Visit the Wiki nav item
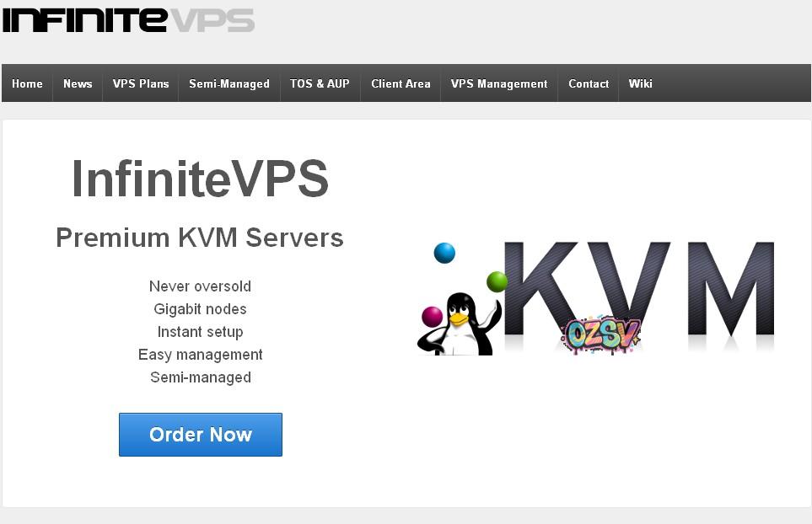This screenshot has width=812, height=524. coord(641,83)
